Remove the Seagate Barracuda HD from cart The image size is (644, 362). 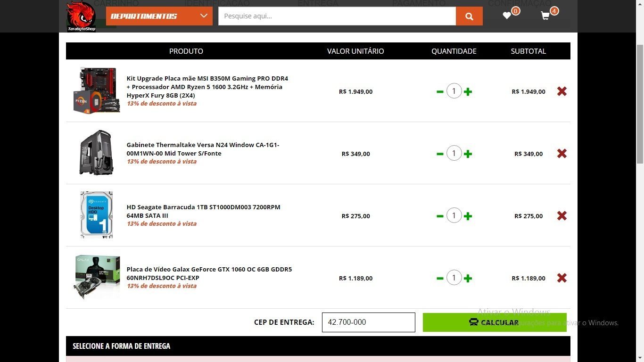pyautogui.click(x=561, y=215)
